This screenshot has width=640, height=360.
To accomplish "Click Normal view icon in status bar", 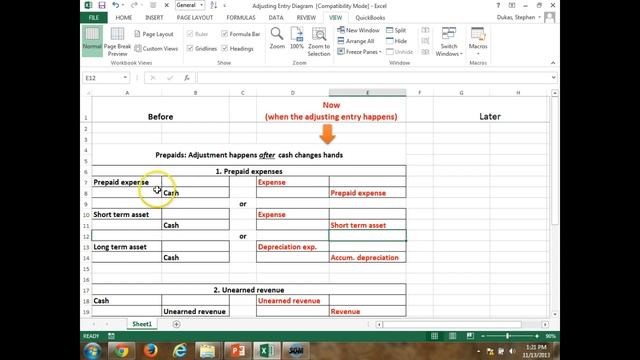I will coord(434,336).
